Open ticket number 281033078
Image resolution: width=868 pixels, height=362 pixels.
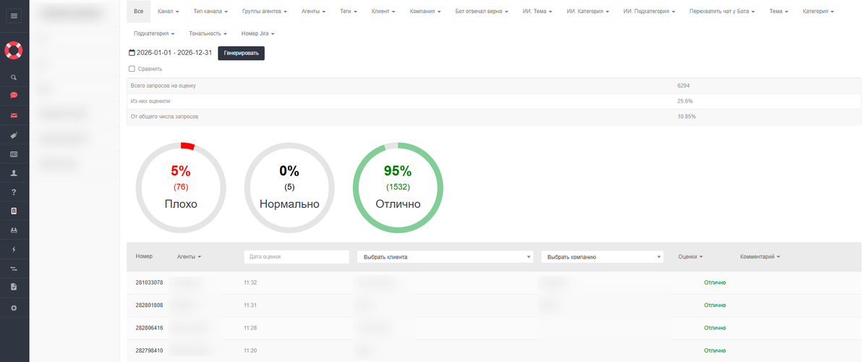[x=149, y=282]
